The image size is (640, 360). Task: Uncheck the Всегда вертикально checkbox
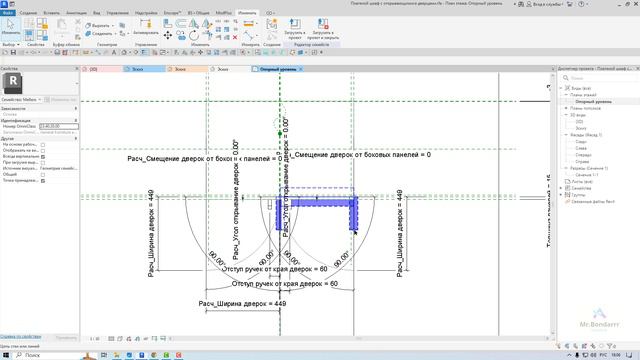[x=43, y=157]
